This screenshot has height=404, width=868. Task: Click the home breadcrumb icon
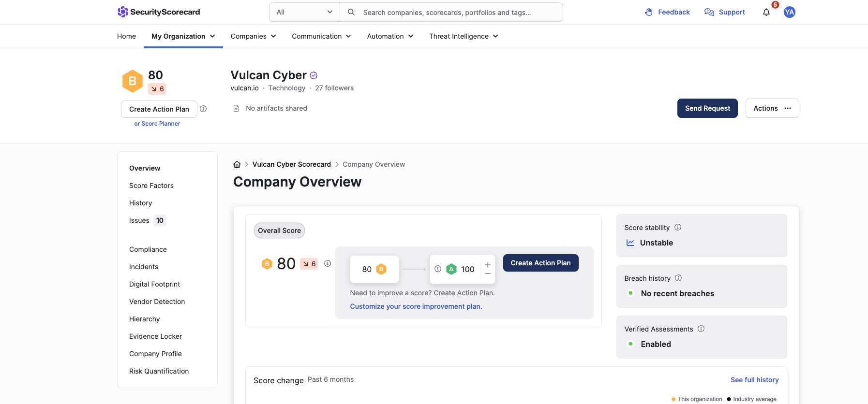[x=237, y=164]
